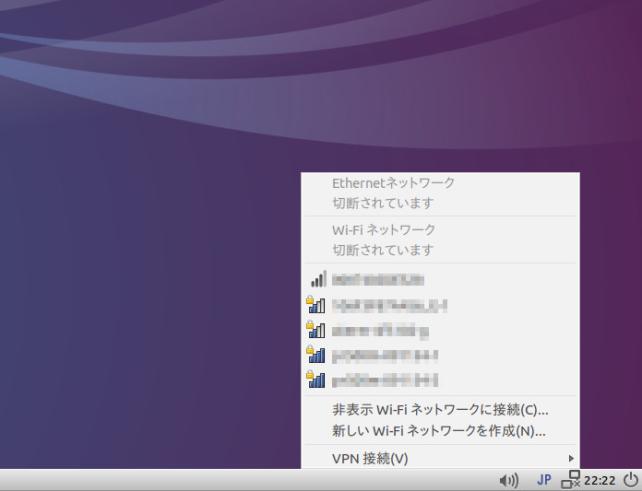Expand the VPN 接続 submenu arrow
642x491 pixels.
(571, 458)
